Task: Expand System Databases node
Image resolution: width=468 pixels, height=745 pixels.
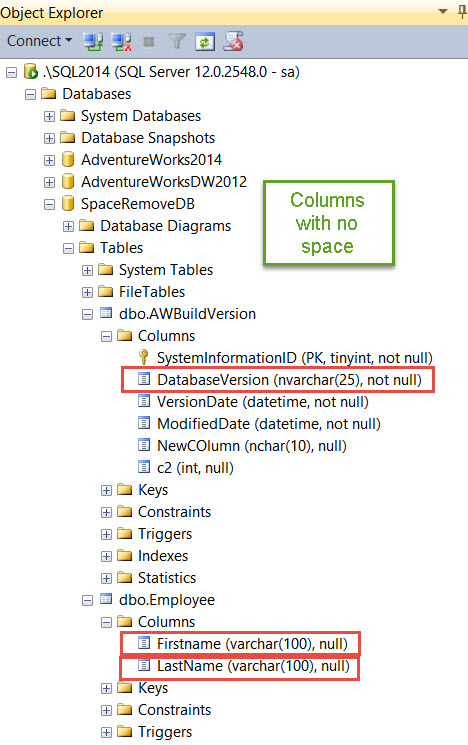Action: pos(49,116)
